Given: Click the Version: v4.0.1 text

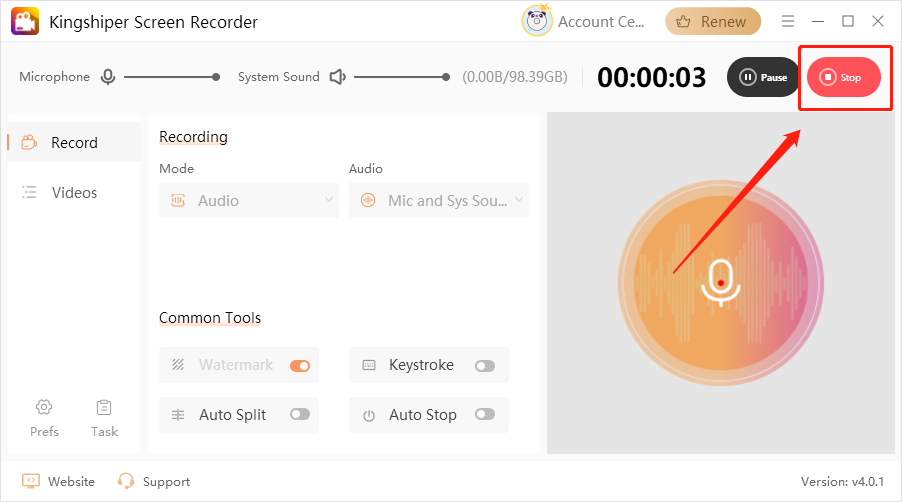Looking at the screenshot, I should [842, 481].
